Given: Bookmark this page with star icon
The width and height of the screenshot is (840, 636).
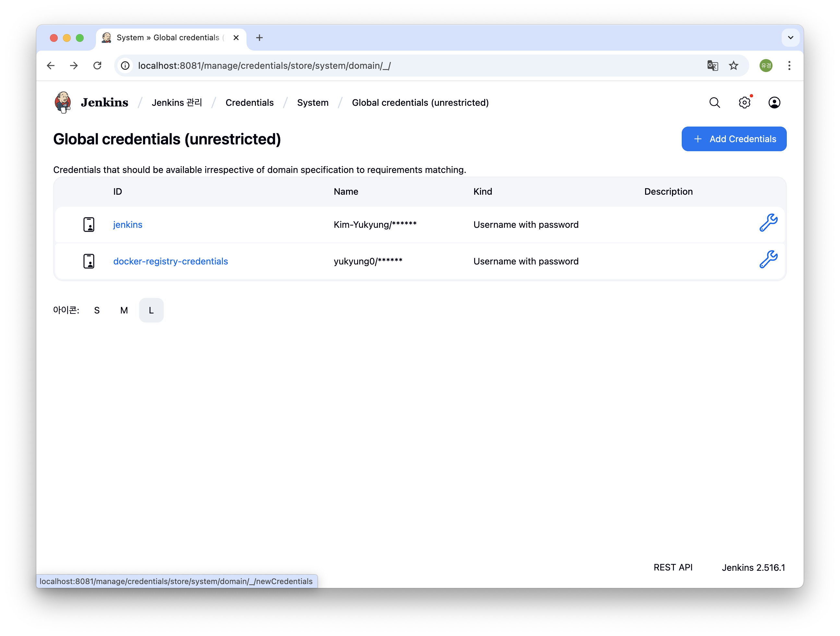Looking at the screenshot, I should pyautogui.click(x=733, y=66).
